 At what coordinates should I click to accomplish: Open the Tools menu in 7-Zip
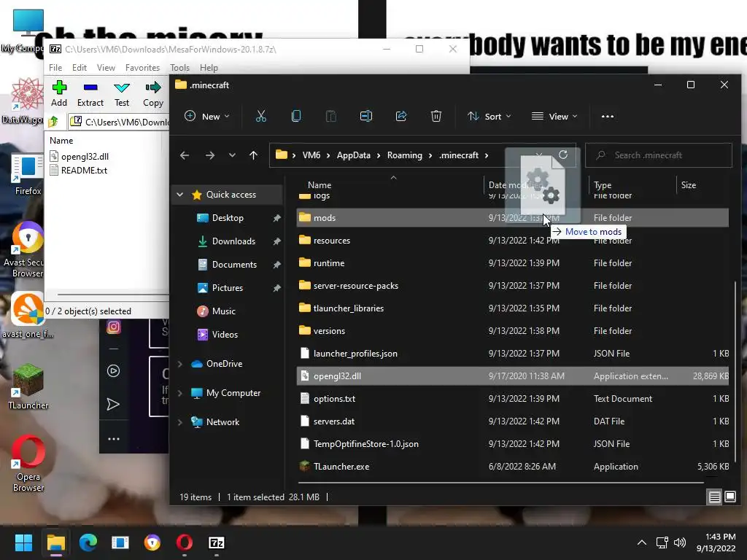[x=179, y=68]
